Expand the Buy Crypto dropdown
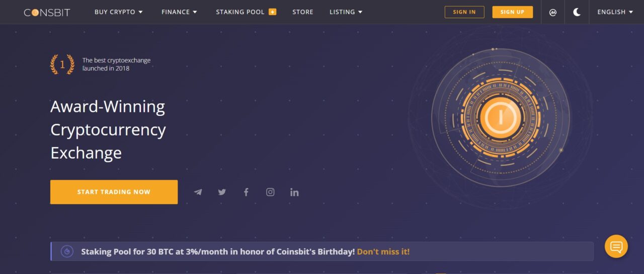644x274 pixels. click(119, 12)
